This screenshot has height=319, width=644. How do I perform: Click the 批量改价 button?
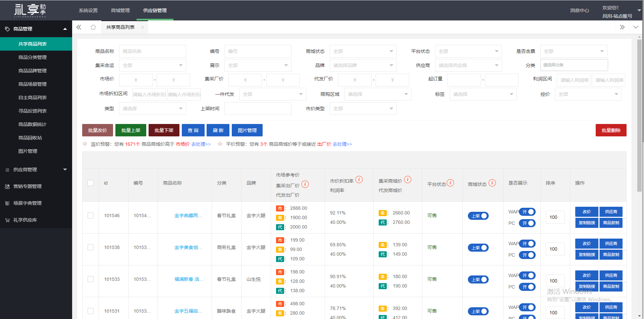click(98, 130)
